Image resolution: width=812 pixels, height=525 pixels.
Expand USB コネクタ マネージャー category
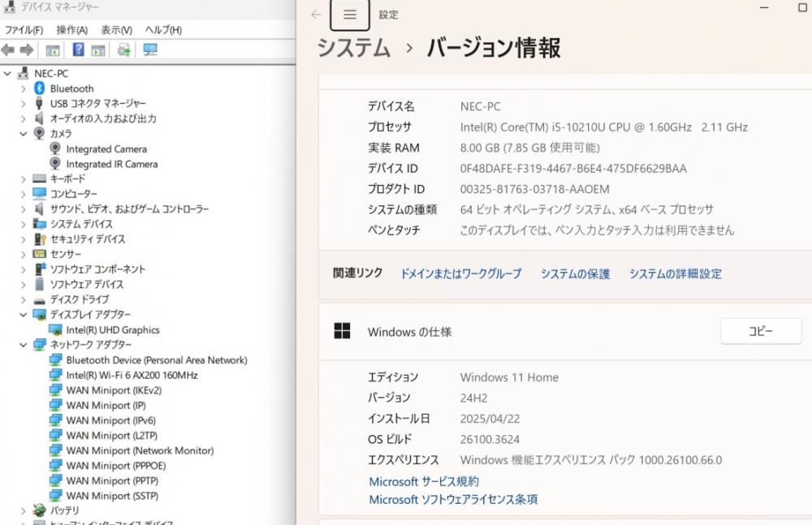coord(24,104)
